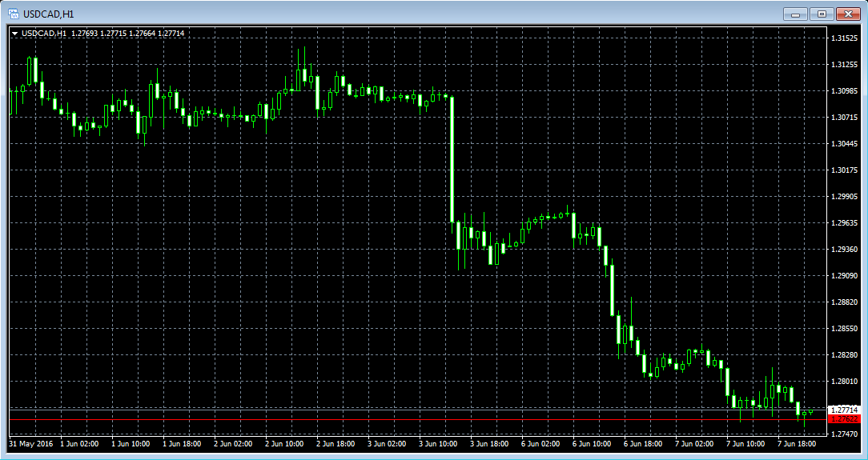Click the 1.28820 price axis label
The width and height of the screenshot is (868, 460).
tap(844, 302)
